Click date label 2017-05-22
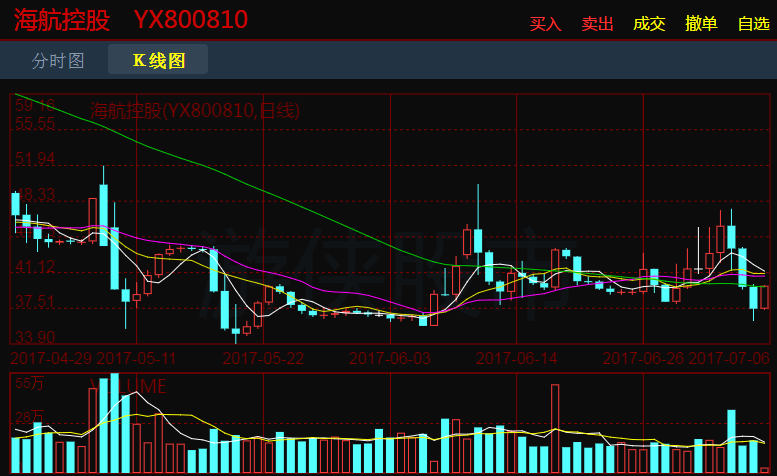 [x=263, y=358]
